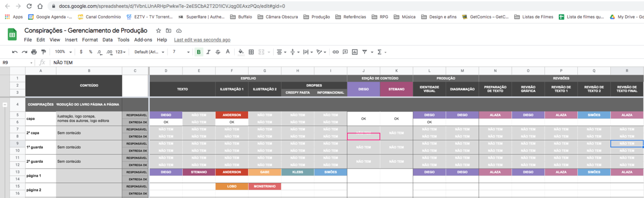The height and width of the screenshot is (198, 644).
Task: Open the Text rotation dropdown
Action: click(x=322, y=52)
